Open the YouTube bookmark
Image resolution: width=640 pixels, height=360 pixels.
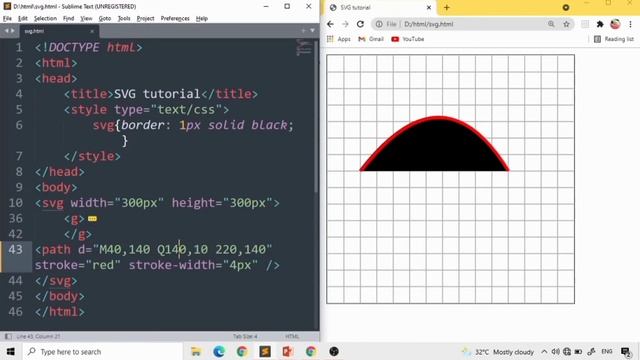click(407, 39)
